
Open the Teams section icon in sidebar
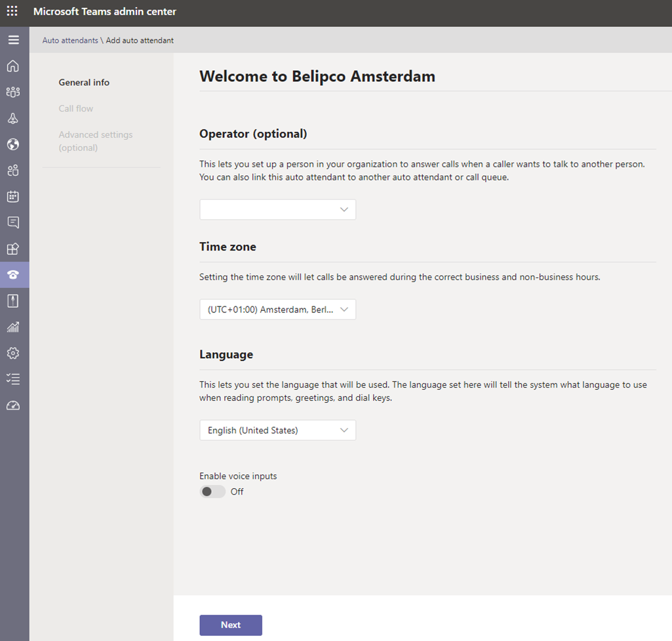pos(13,93)
